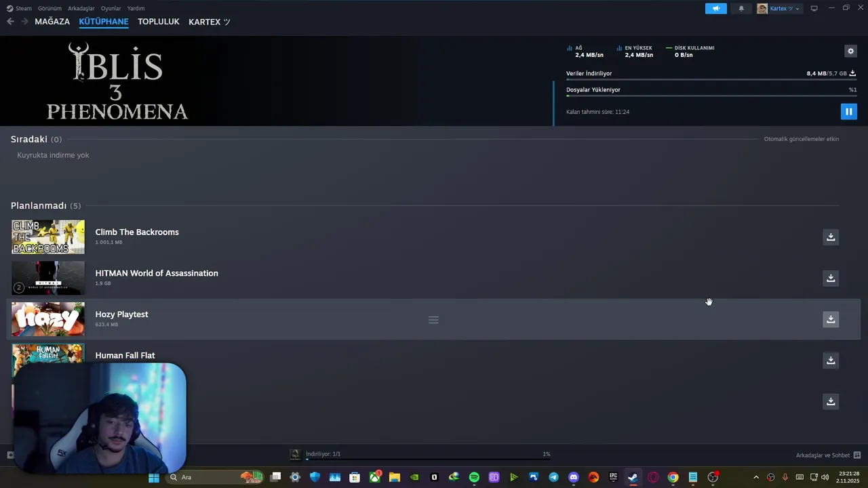Click the 8,4 MB/5,7 GB size text
The width and height of the screenshot is (868, 488).
point(827,73)
